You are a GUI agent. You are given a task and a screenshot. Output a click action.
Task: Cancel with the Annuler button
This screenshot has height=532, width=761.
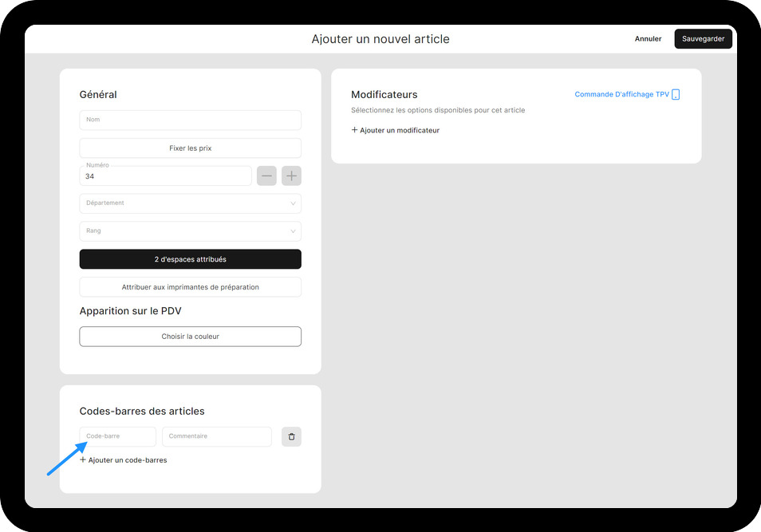pyautogui.click(x=648, y=39)
